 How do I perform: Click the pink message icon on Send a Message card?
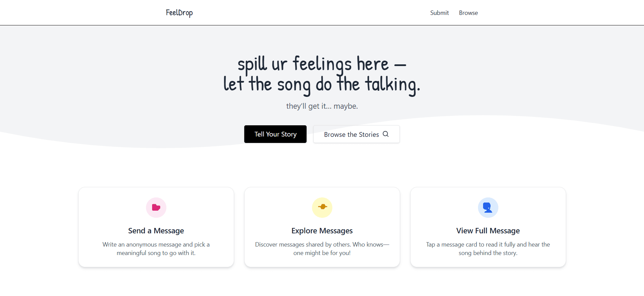point(156,208)
